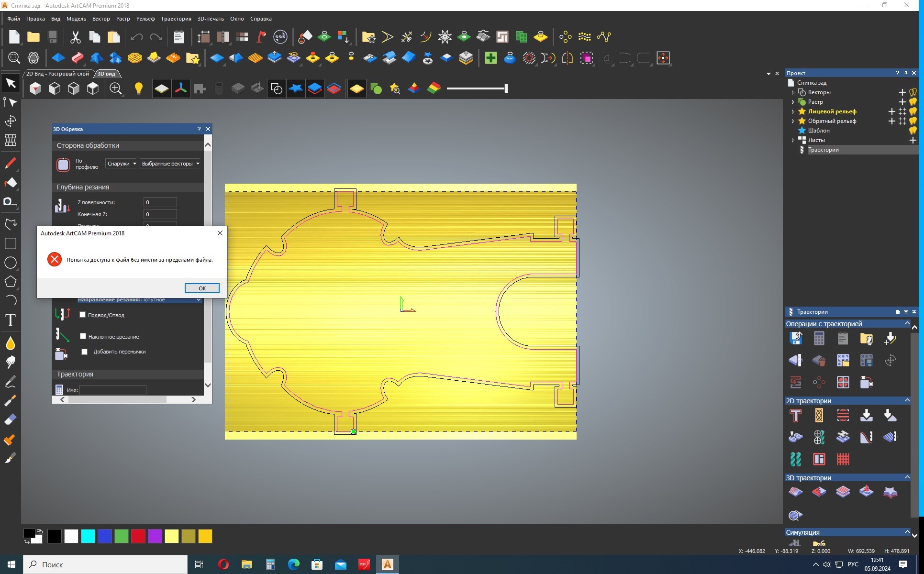Click the T-shaped Profile toolpath icon
Viewport: 924px width, 574px height.
coord(796,415)
